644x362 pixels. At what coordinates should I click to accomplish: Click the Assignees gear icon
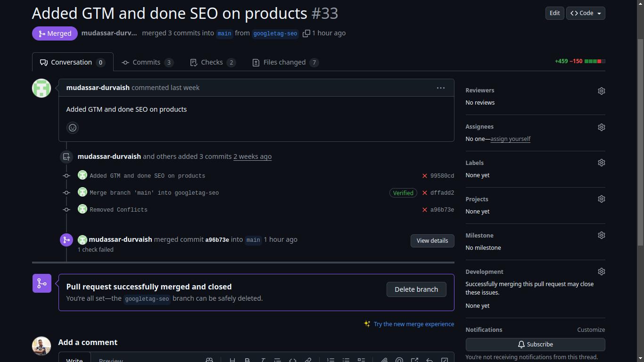[601, 127]
